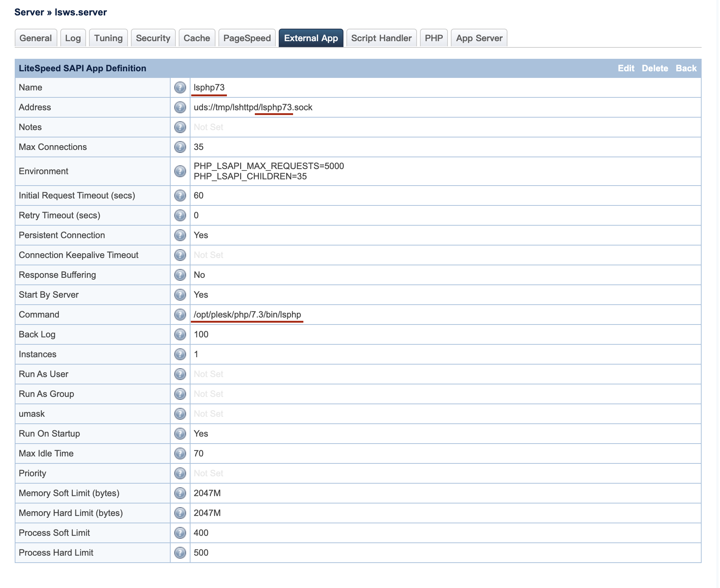The height and width of the screenshot is (588, 720).
Task: Open help for Memory Soft Limit
Action: [180, 493]
